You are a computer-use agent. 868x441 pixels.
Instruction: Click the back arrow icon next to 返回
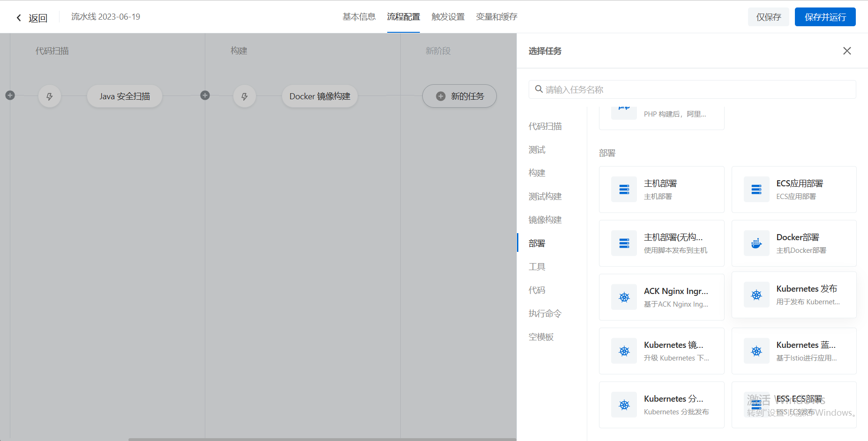pyautogui.click(x=19, y=18)
